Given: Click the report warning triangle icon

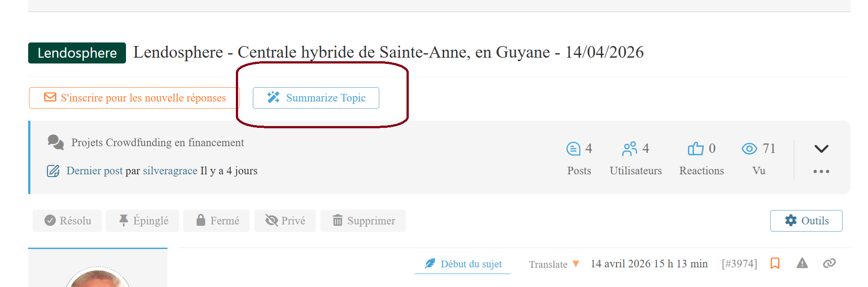Looking at the screenshot, I should 802,263.
